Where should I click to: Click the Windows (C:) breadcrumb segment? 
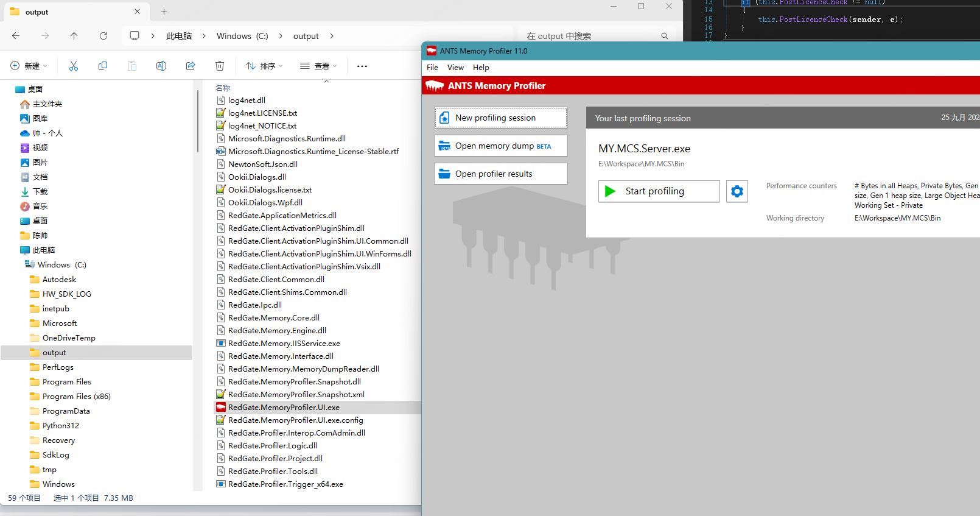(x=242, y=36)
